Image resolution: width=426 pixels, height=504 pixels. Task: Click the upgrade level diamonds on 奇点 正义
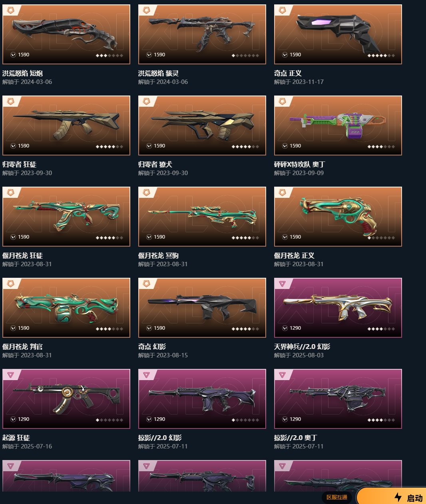click(381, 56)
